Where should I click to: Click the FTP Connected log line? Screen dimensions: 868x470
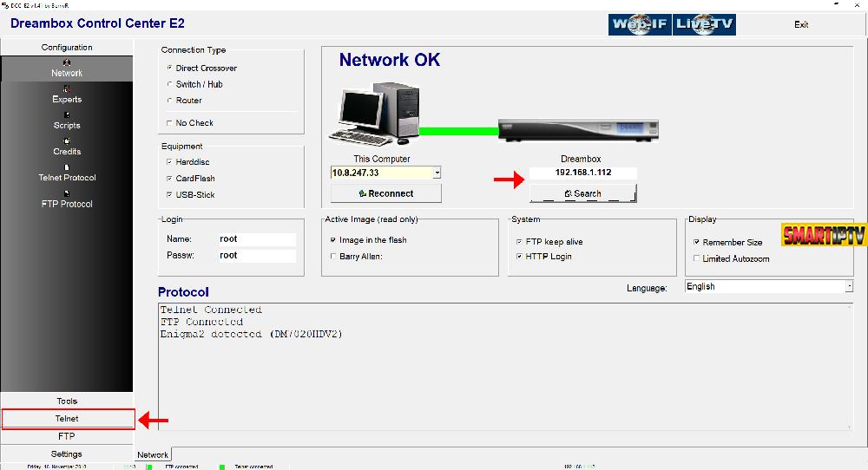click(x=201, y=322)
